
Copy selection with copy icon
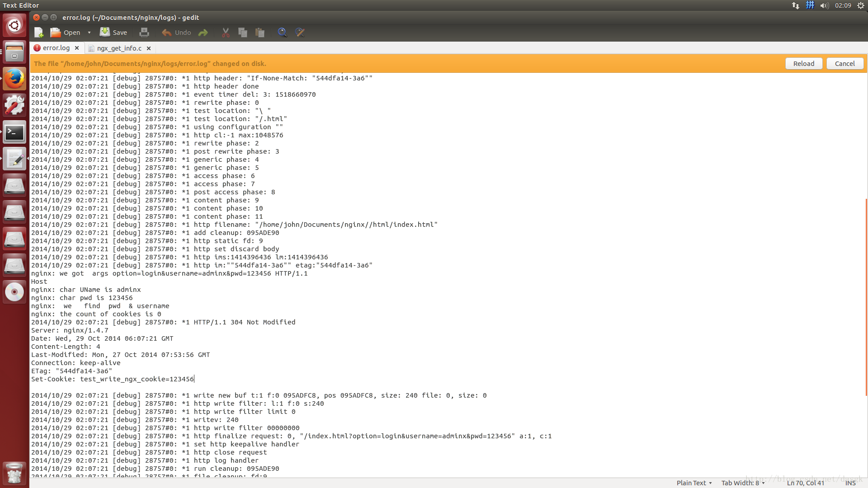pos(243,33)
